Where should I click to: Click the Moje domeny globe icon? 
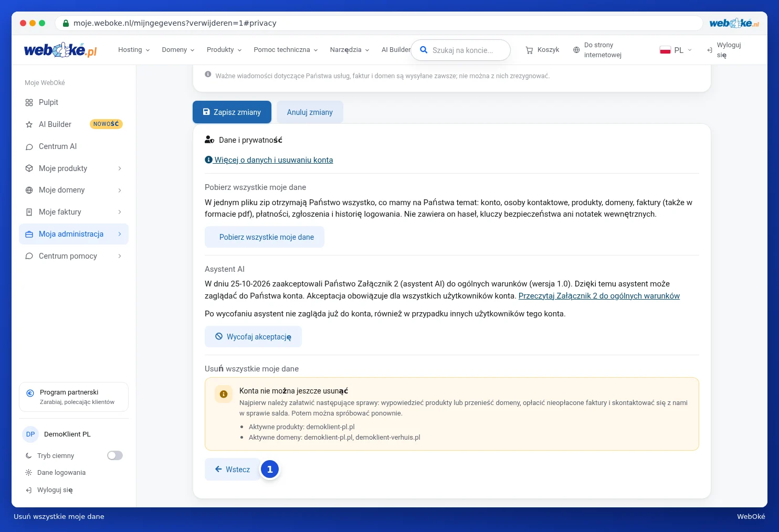[x=29, y=190]
